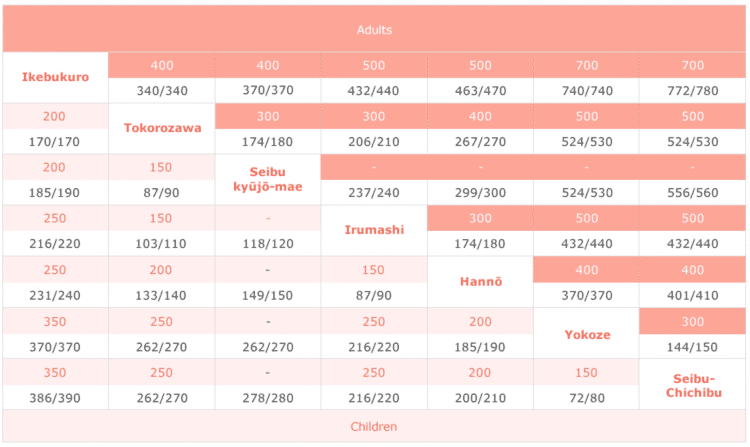The height and width of the screenshot is (447, 750).
Task: Select the Children footer banner
Action: (374, 426)
